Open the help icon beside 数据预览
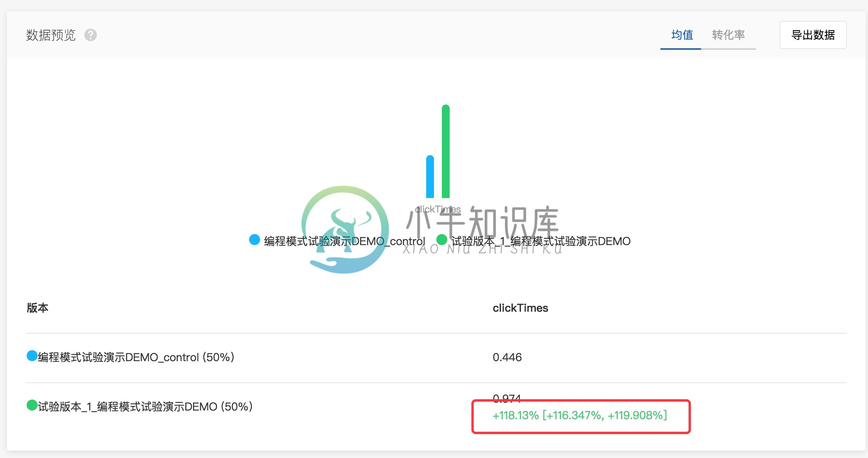 click(x=90, y=35)
